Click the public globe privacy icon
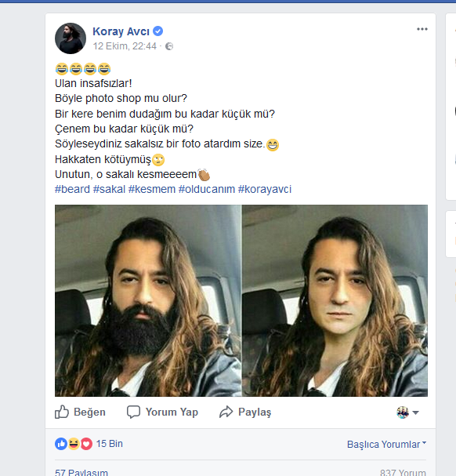Viewport: 456px width, 476px height. [x=169, y=46]
